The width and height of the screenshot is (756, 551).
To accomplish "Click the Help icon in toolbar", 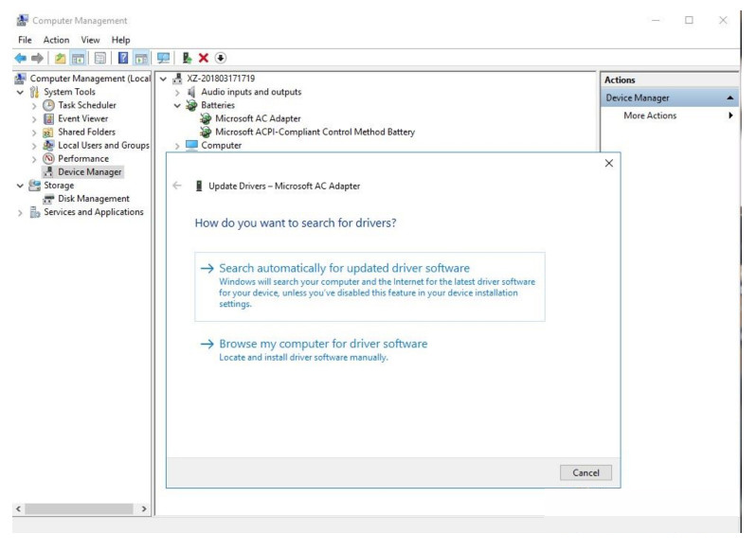I will coord(122,59).
